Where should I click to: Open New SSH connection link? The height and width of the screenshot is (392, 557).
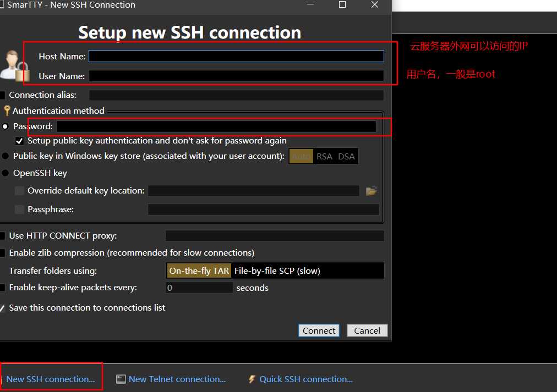click(x=51, y=379)
